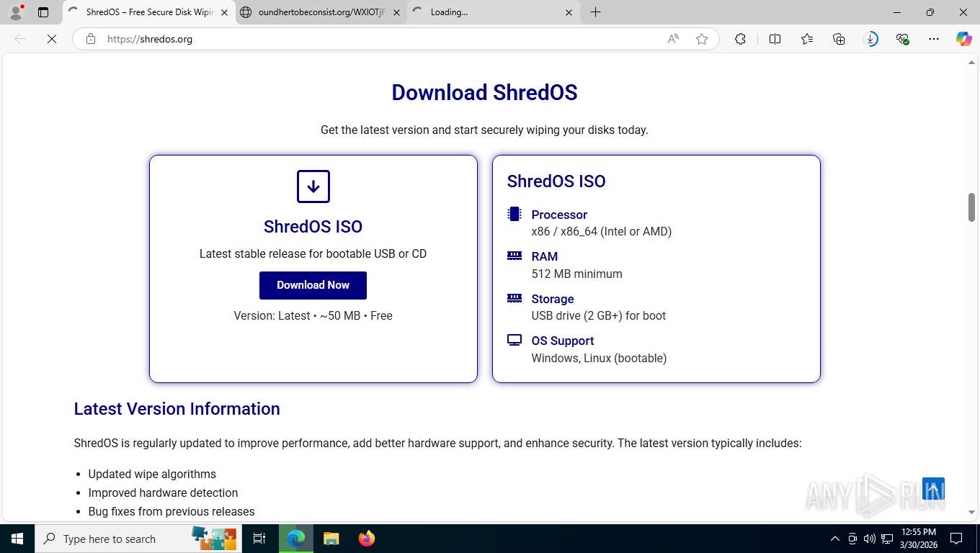The height and width of the screenshot is (553, 980).
Task: Close the oundhertobeconsist.org tab
Action: 396,12
